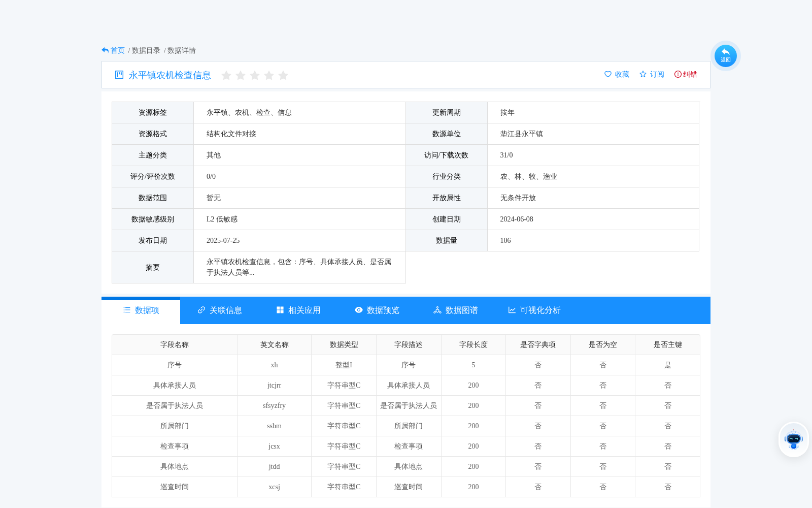Viewport: 812px width, 508px height.
Task: Click the 收藏 favorite button
Action: (x=617, y=74)
